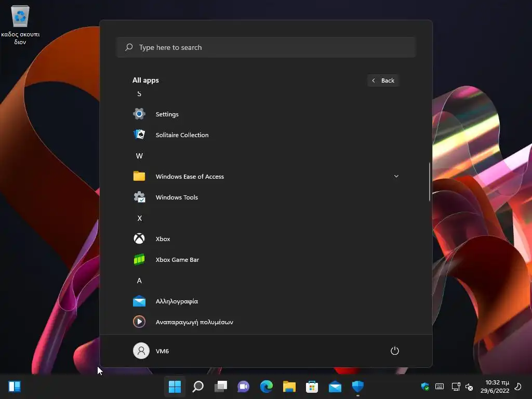The image size is (532, 399).
Task: Click the chevron beside Windows Ease of Access
Action: (396, 177)
